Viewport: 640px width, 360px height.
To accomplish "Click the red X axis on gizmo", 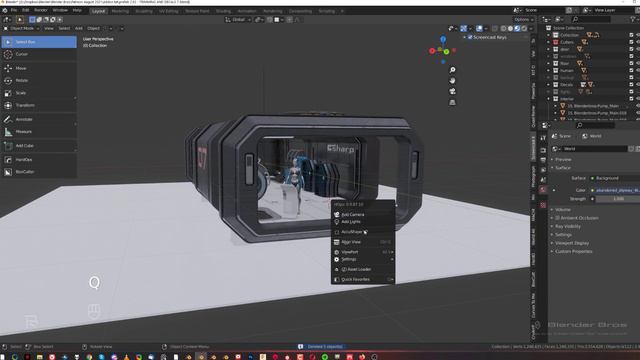I will (x=432, y=51).
